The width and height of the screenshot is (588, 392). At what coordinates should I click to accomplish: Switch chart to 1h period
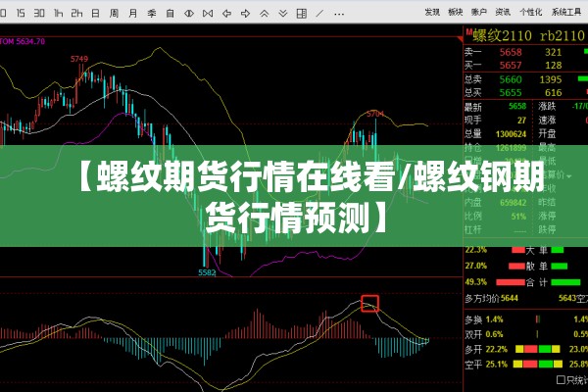tap(58, 14)
